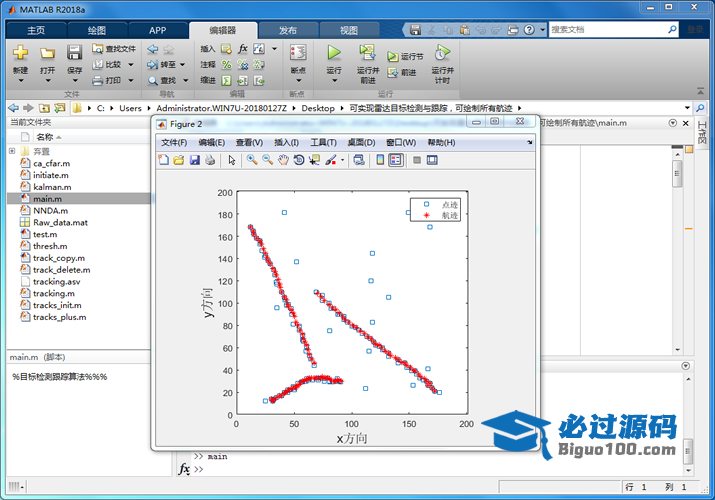Switch to the 绘图 ribbon tab

(96, 30)
